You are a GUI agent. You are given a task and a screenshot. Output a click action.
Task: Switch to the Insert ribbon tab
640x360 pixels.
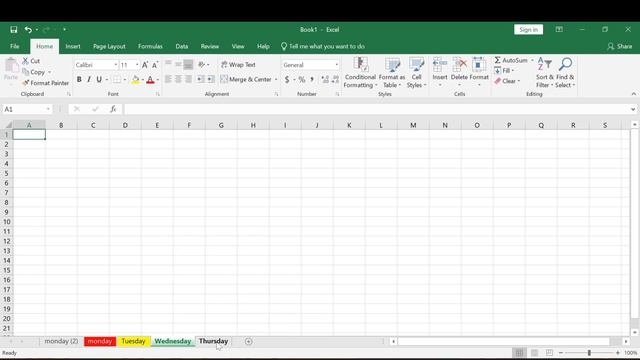pos(73,47)
